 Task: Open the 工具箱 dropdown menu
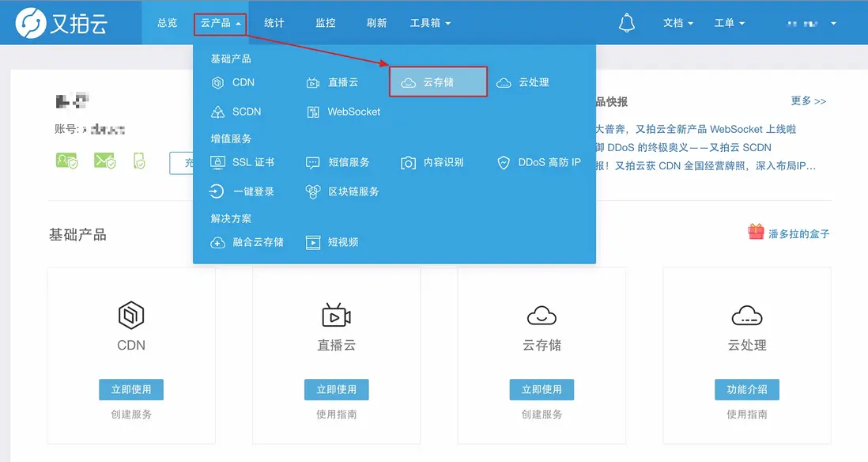[430, 22]
